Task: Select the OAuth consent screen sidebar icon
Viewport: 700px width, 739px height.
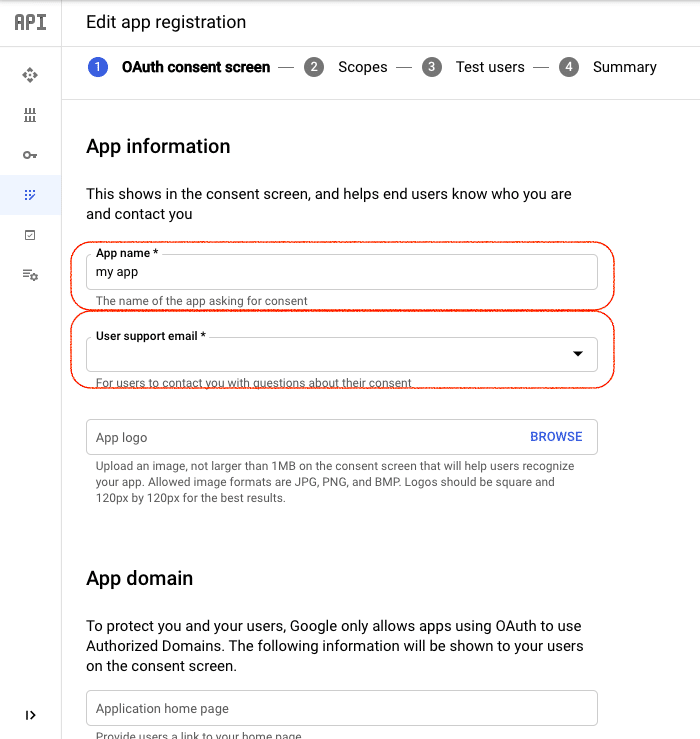Action: coord(30,195)
